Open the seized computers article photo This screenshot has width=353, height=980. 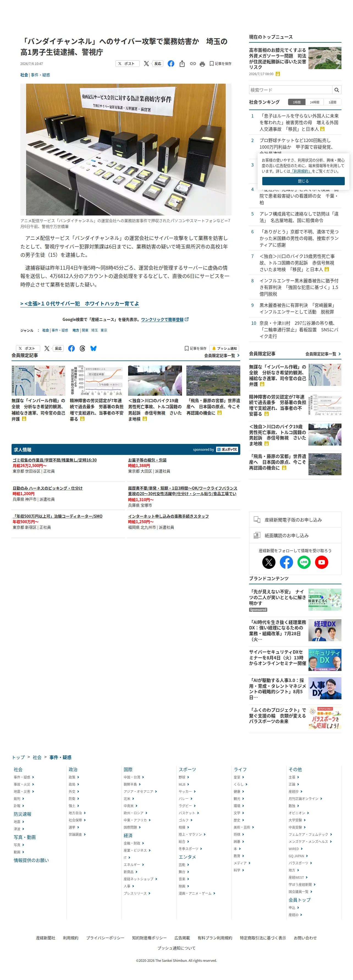[x=126, y=149]
